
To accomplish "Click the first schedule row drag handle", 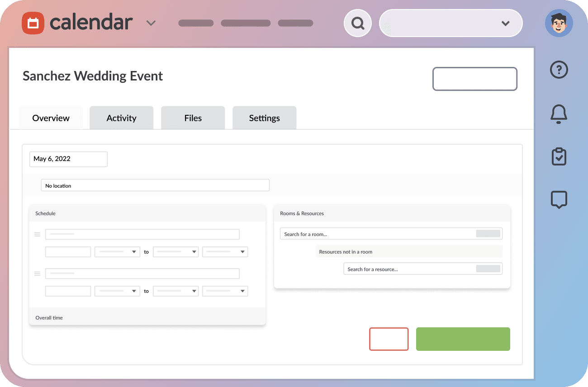I will [x=37, y=234].
